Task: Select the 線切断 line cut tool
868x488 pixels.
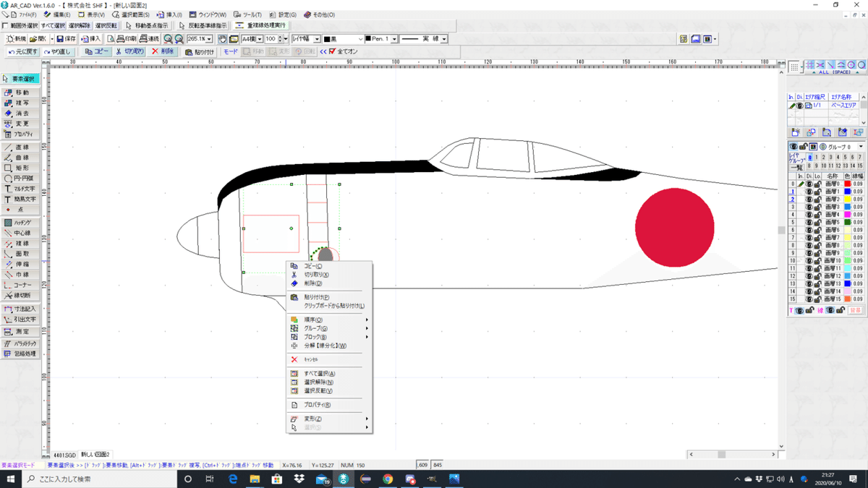Action: coord(20,295)
